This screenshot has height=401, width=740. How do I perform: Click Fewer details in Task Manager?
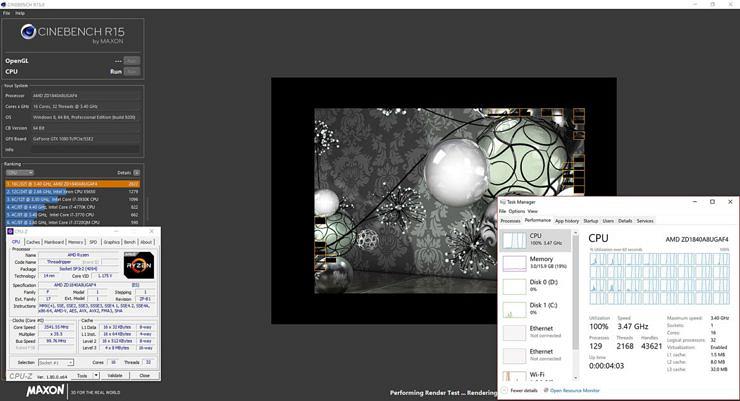(x=523, y=391)
